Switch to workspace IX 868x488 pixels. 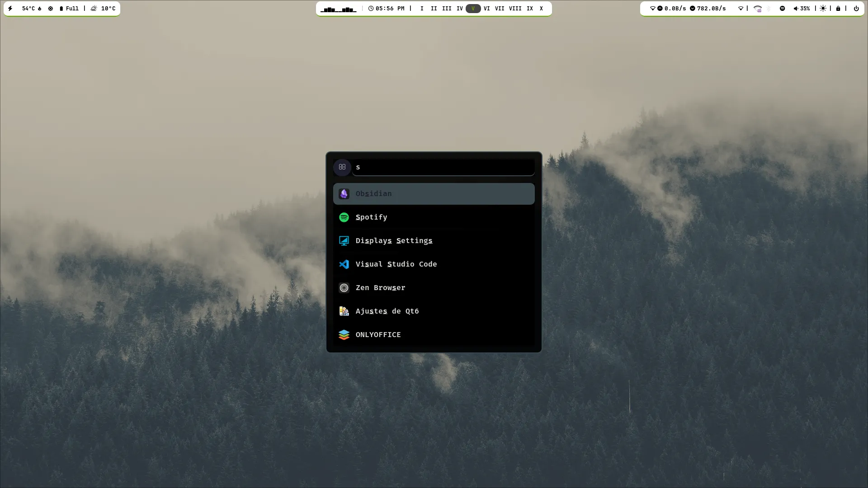point(529,9)
